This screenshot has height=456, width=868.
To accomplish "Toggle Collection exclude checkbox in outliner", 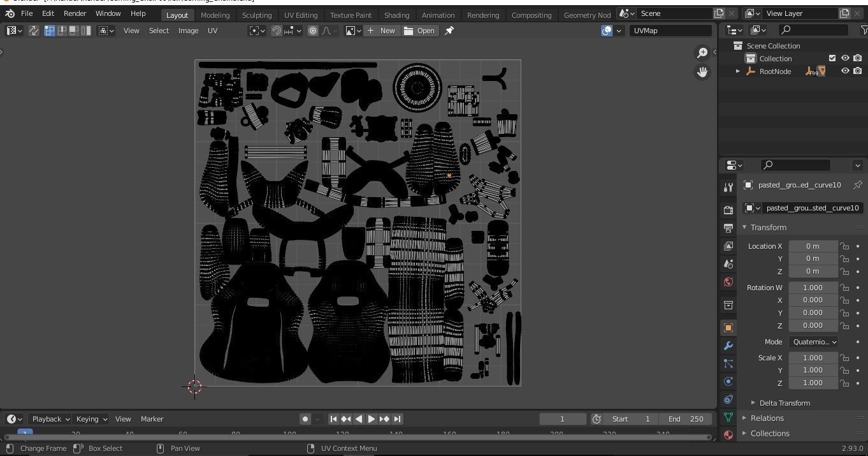I will click(x=832, y=58).
